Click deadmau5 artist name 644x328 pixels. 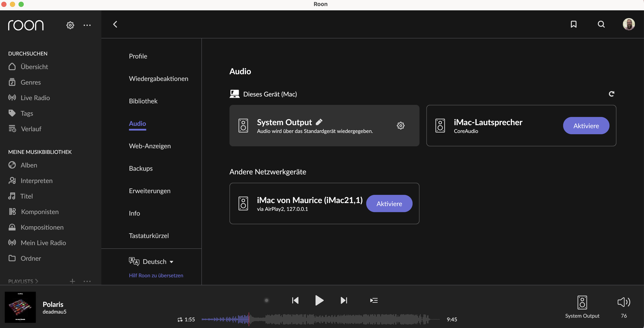pos(55,312)
